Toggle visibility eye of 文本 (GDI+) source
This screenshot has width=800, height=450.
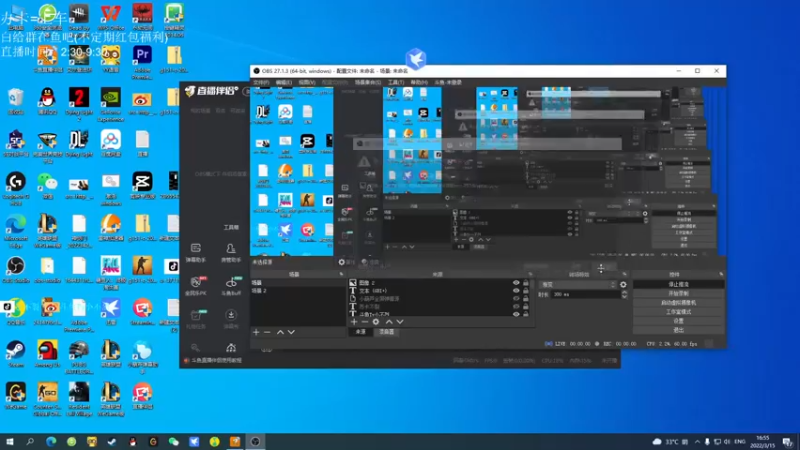516,290
